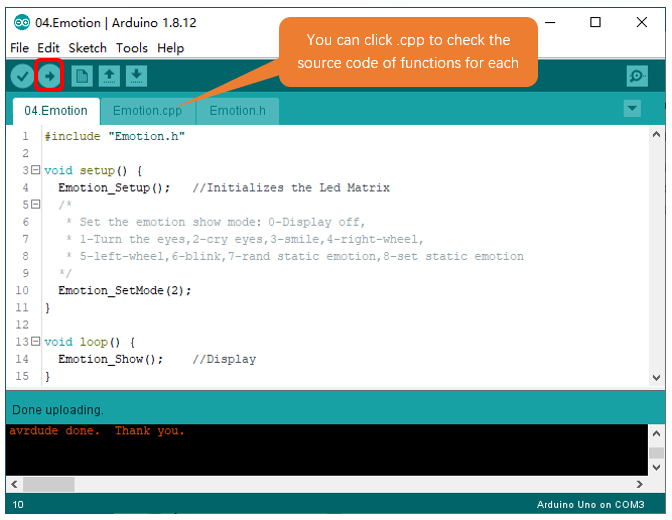The image size is (672, 520).
Task: Switch to the Emotion.cpp tab
Action: pyautogui.click(x=147, y=111)
